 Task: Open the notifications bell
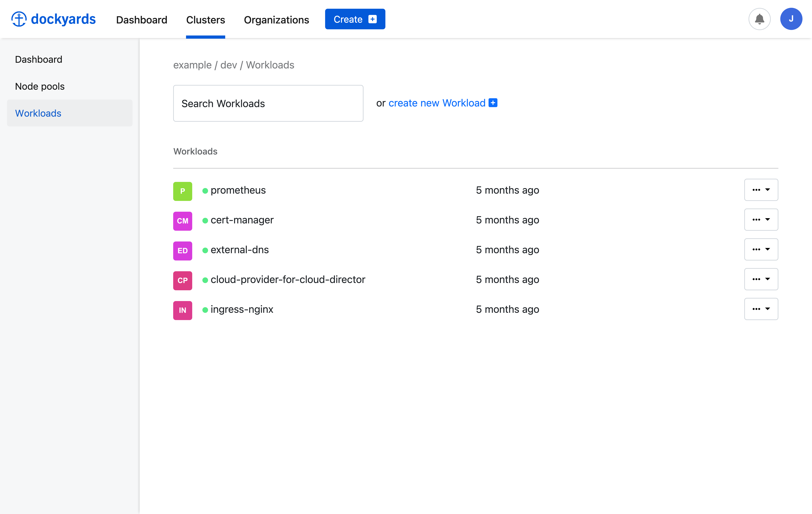[759, 19]
